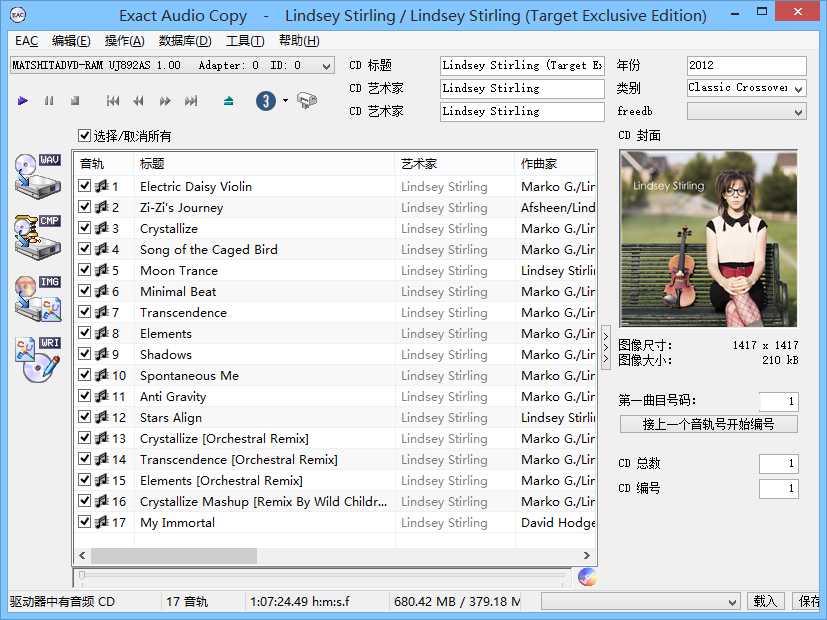Toggle the 选择/取消所有 checkbox
The height and width of the screenshot is (620, 827).
84,135
